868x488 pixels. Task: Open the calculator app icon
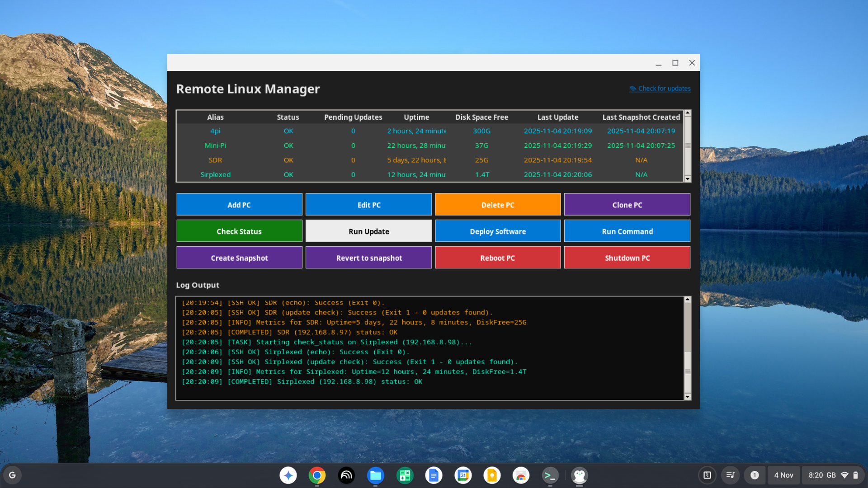click(405, 475)
